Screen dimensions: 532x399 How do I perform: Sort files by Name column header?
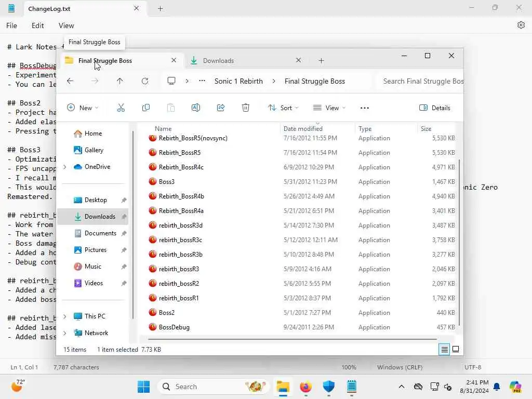pos(163,129)
